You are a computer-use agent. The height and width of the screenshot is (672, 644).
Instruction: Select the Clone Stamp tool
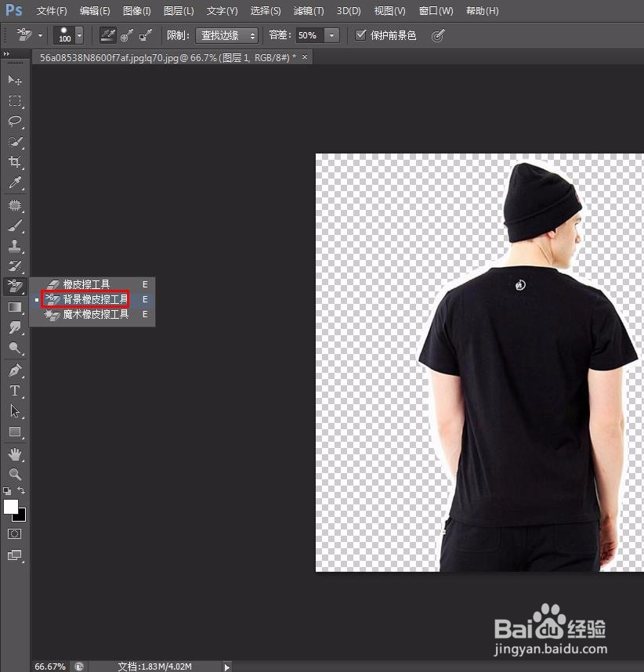coord(15,246)
